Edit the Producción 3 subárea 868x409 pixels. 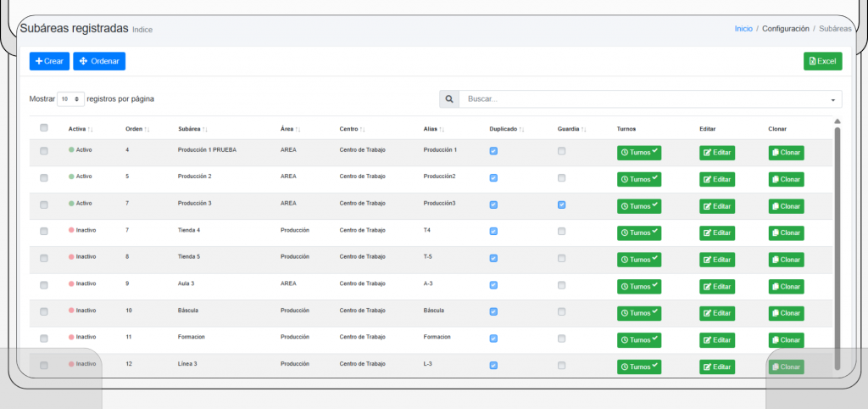717,206
